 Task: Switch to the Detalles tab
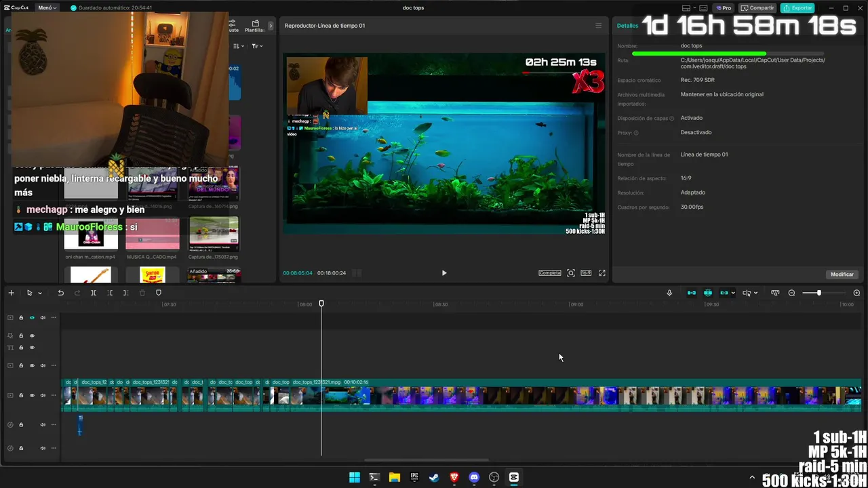click(627, 26)
